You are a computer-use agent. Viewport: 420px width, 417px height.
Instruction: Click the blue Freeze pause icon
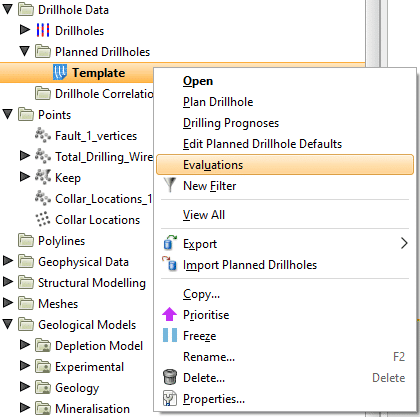[x=170, y=335]
